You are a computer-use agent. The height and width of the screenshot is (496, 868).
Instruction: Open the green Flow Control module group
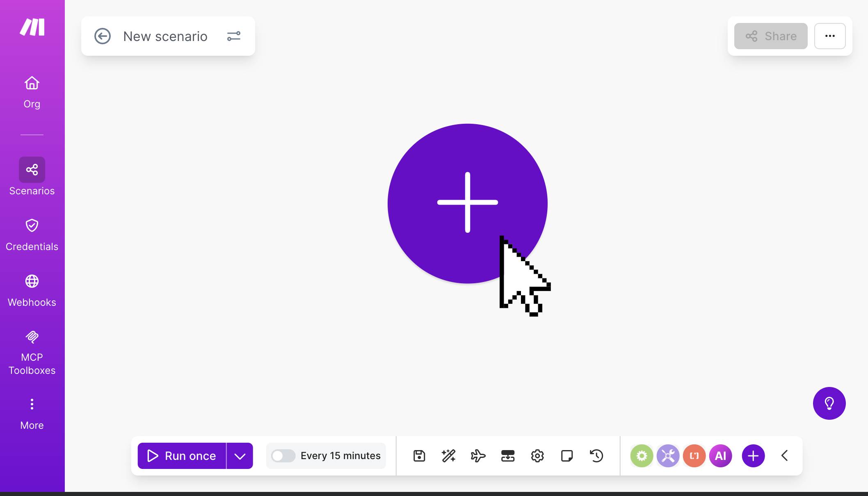(x=642, y=455)
